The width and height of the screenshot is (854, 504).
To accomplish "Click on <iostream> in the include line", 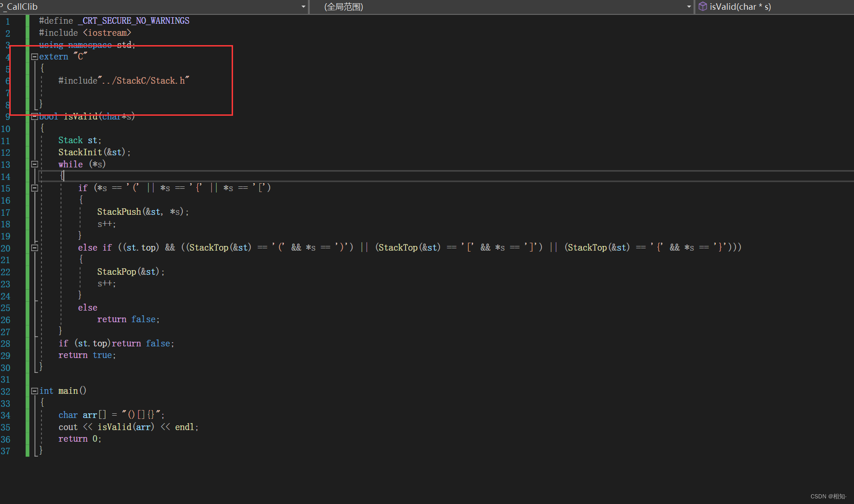I will coord(107,33).
